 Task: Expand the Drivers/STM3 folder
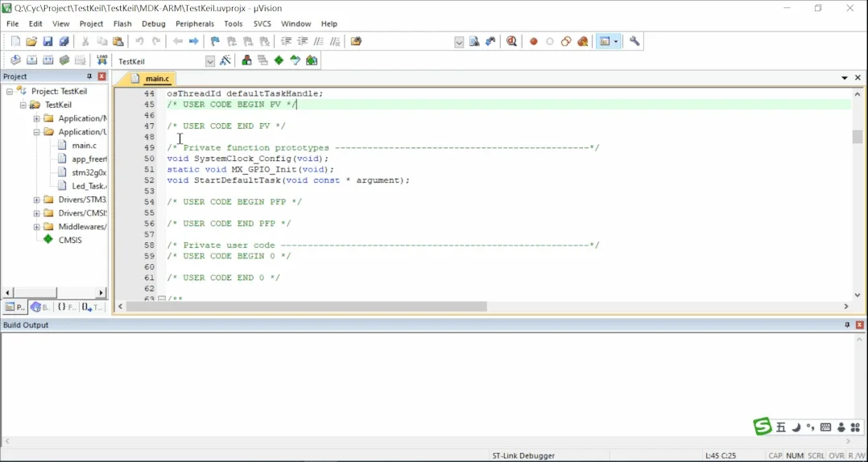tap(36, 200)
